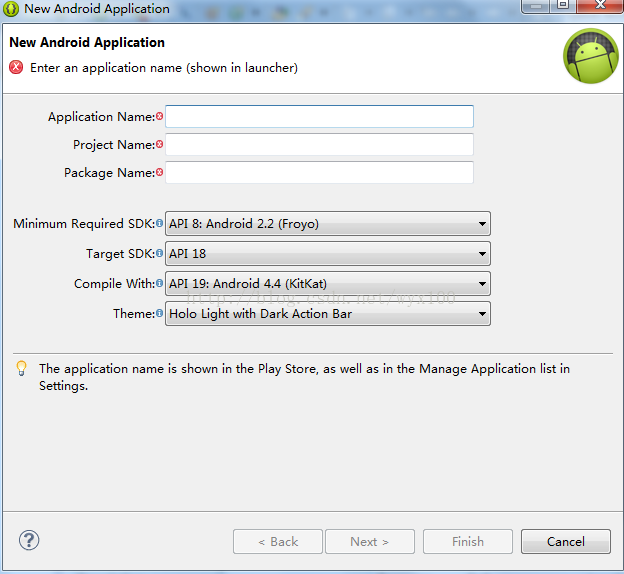Click the lightbulb tip icon

point(21,368)
